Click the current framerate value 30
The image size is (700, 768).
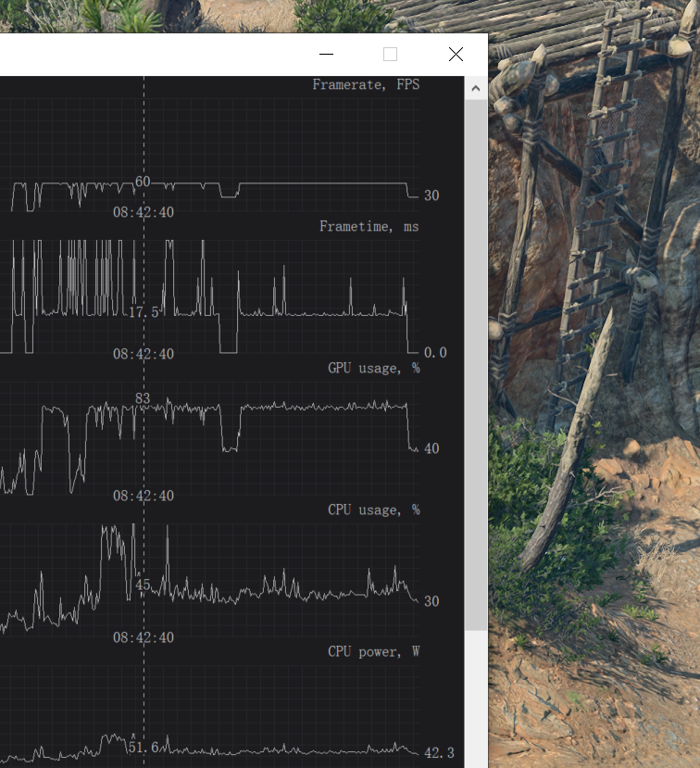[x=431, y=195]
